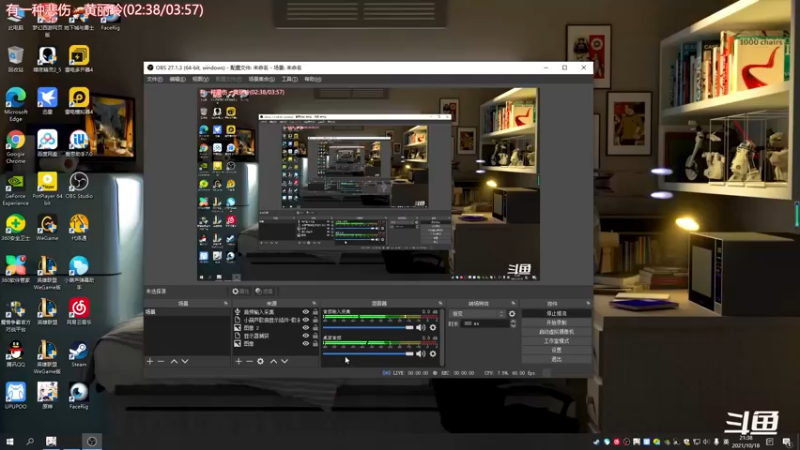Pop out the Controls dock panel
The image size is (800, 450).
tap(588, 304)
